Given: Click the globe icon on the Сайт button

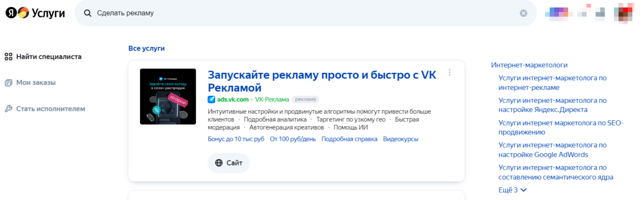Looking at the screenshot, I should [219, 163].
